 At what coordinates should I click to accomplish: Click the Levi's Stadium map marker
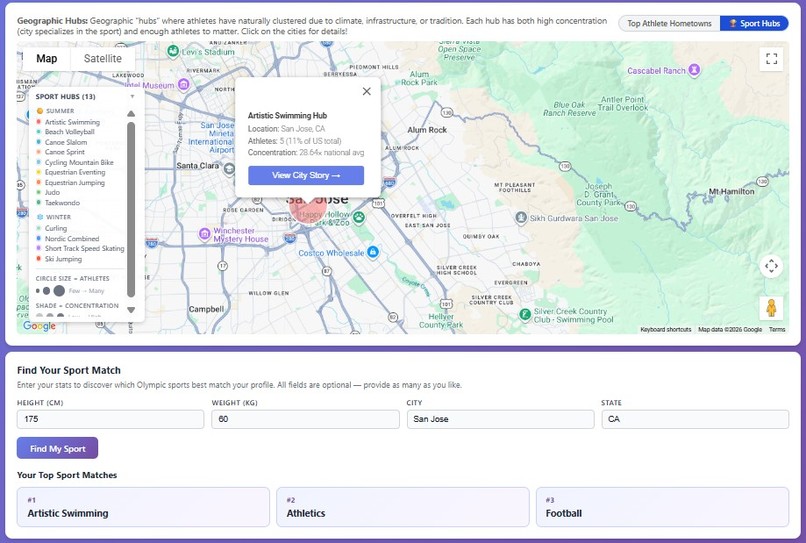173,51
